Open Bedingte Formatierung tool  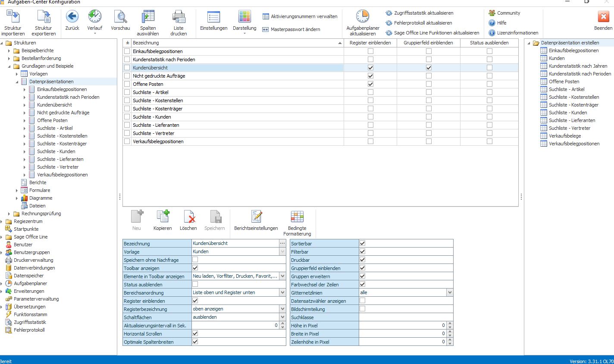[x=297, y=217]
